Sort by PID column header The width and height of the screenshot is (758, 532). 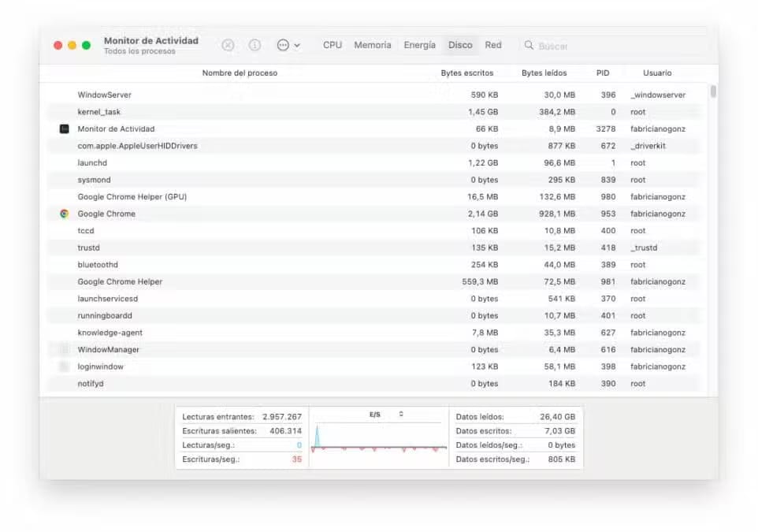click(602, 73)
